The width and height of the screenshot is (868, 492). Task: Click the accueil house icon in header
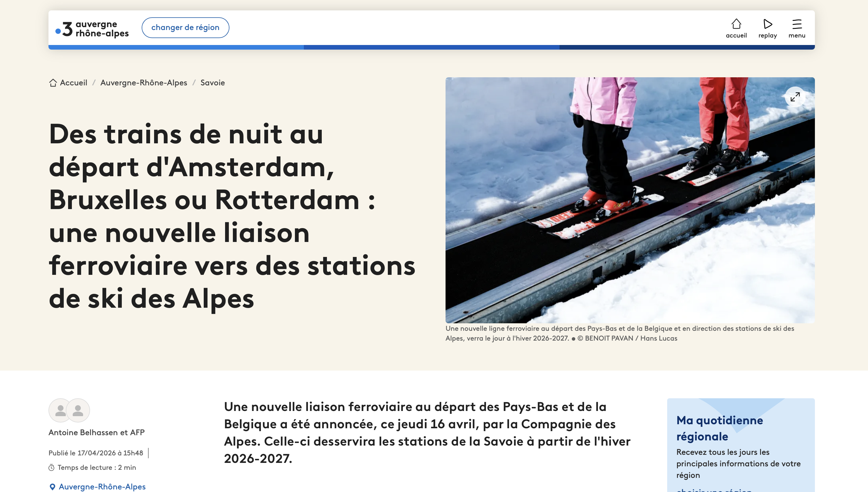[x=736, y=24]
